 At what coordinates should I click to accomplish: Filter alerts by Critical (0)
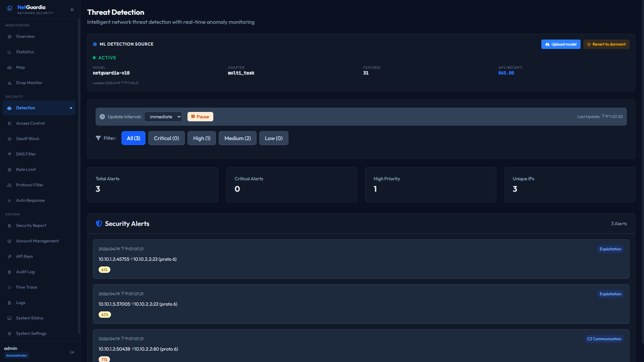[166, 138]
